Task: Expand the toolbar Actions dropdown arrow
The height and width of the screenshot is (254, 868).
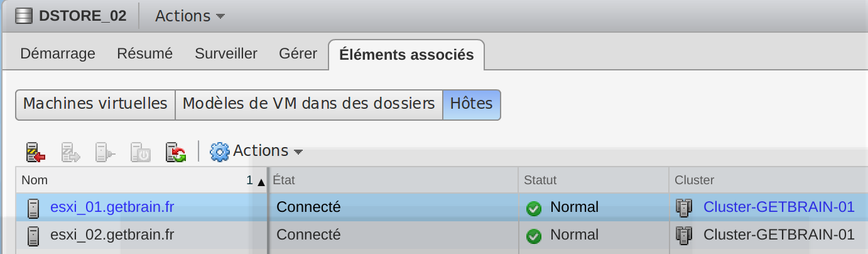Action: (x=298, y=152)
